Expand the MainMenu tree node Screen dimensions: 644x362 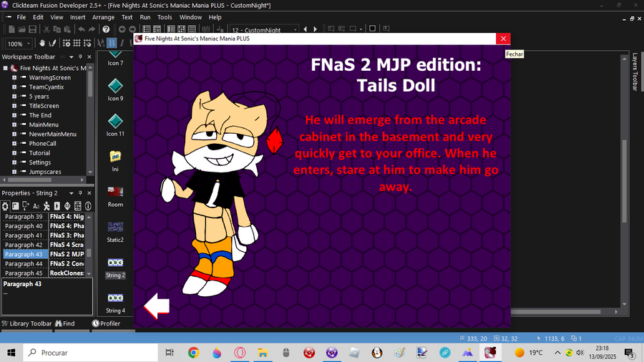[x=14, y=124]
